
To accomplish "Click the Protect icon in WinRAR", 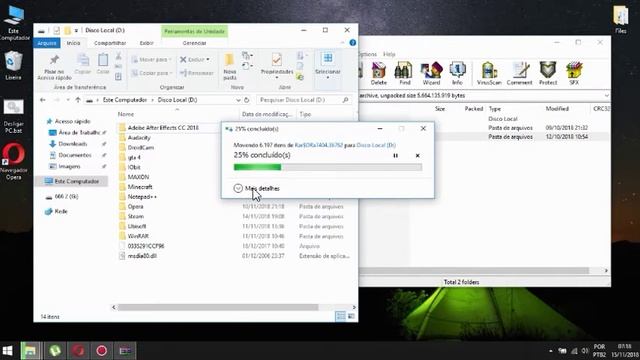I will [x=548, y=73].
